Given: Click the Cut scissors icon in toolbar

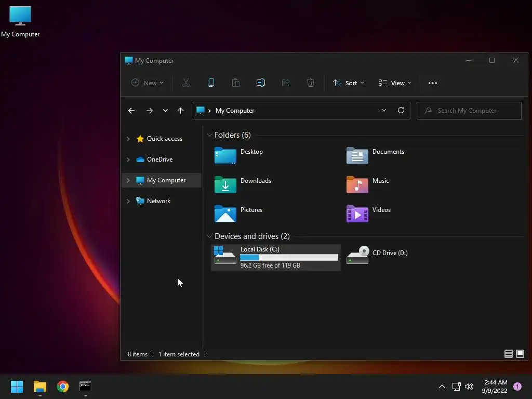Looking at the screenshot, I should pos(186,83).
